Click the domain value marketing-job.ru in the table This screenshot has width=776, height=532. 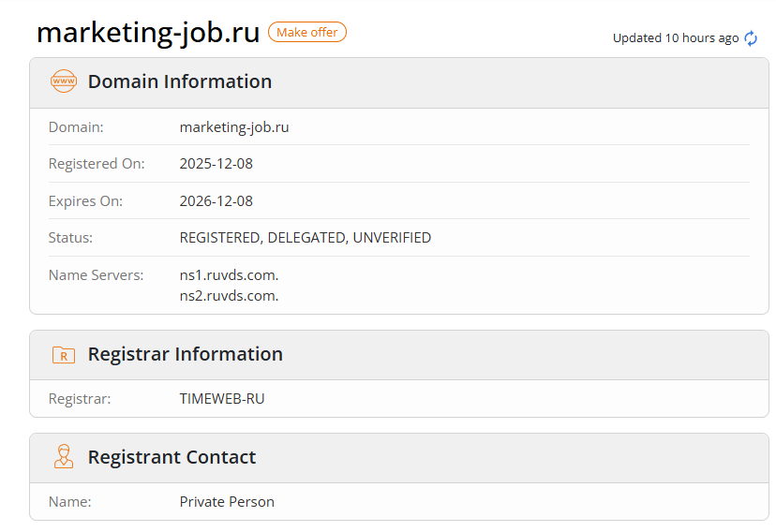pos(234,127)
